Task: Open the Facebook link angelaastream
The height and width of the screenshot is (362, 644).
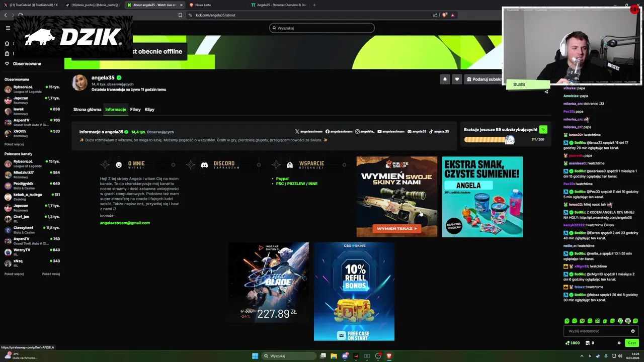Action: click(339, 132)
